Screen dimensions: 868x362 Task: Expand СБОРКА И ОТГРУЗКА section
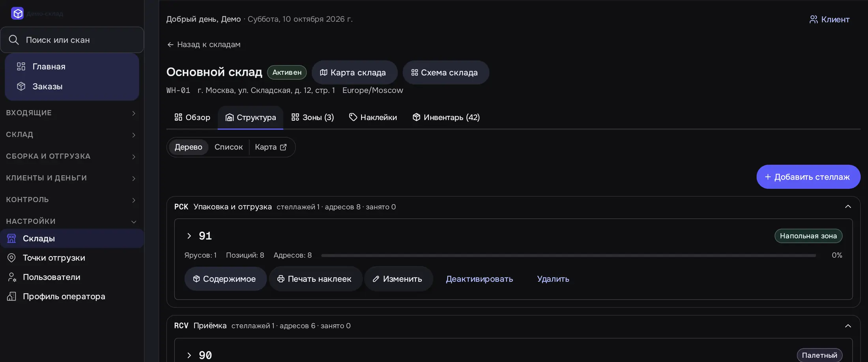(72, 156)
